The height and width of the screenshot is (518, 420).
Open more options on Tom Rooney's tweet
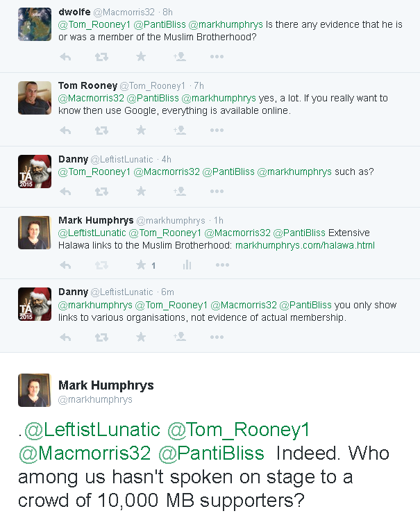217,130
